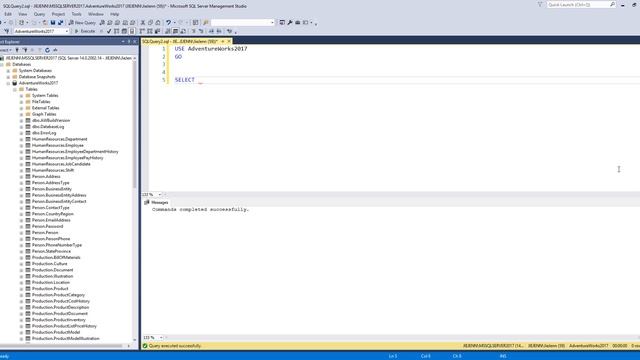Click Refresh icon in Object Explorer toolbar
This screenshot has width=640, height=360.
(x=47, y=50)
